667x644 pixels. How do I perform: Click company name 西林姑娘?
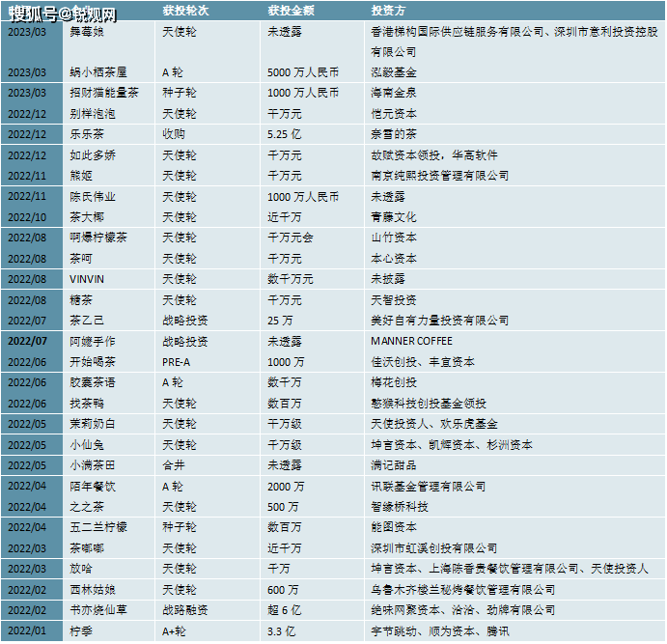[x=93, y=590]
